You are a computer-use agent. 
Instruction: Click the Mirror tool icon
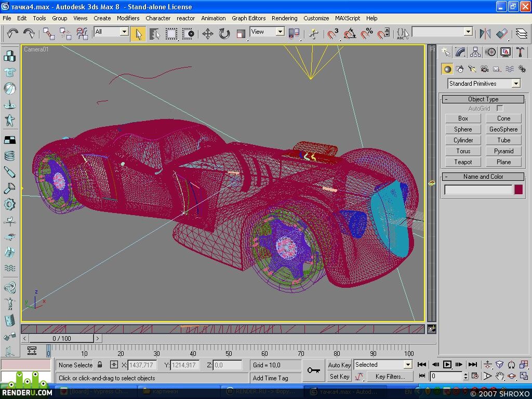485,34
